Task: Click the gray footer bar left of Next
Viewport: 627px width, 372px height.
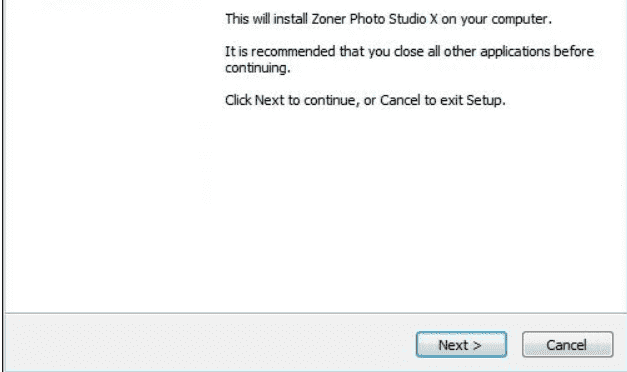Action: click(208, 343)
